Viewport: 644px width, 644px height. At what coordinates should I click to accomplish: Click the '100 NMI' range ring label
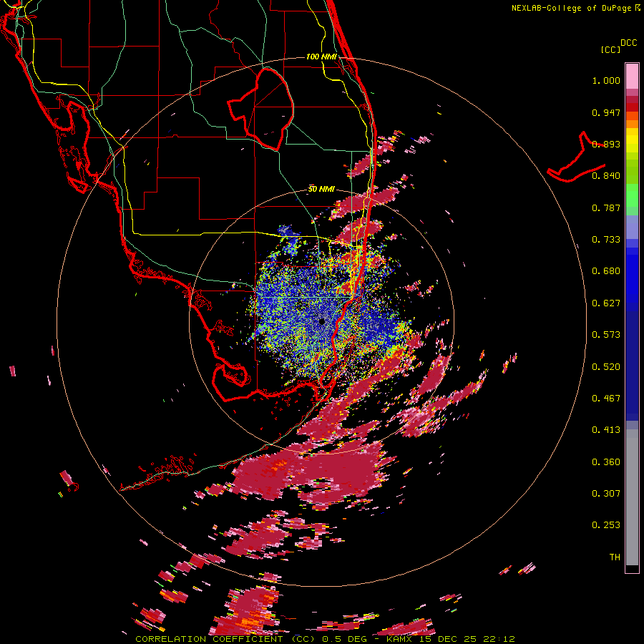pyautogui.click(x=321, y=57)
